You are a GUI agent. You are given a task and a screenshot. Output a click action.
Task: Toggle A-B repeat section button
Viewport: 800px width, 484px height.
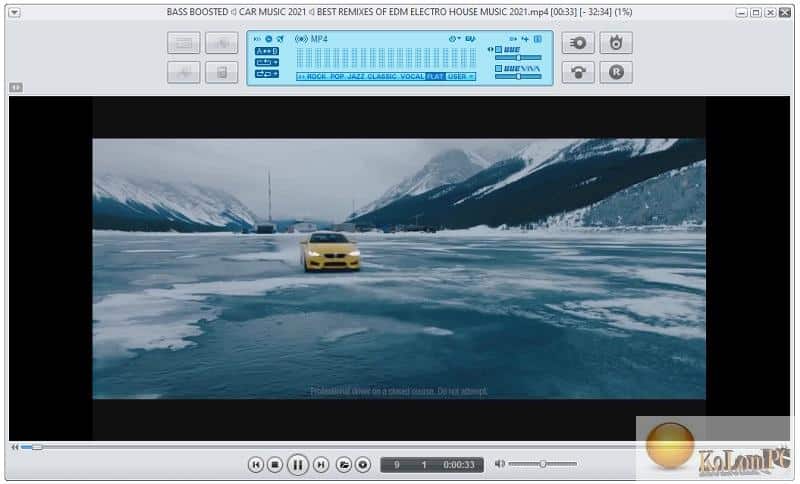pyautogui.click(x=267, y=51)
